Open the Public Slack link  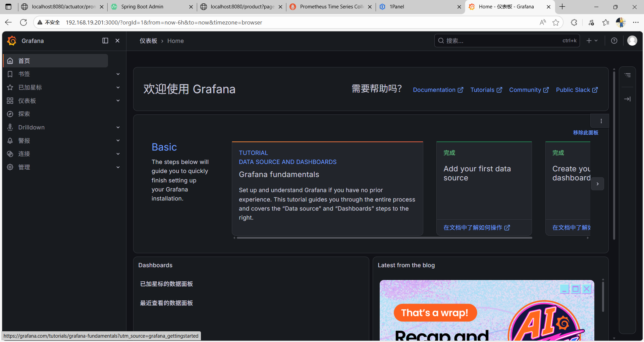pyautogui.click(x=577, y=90)
